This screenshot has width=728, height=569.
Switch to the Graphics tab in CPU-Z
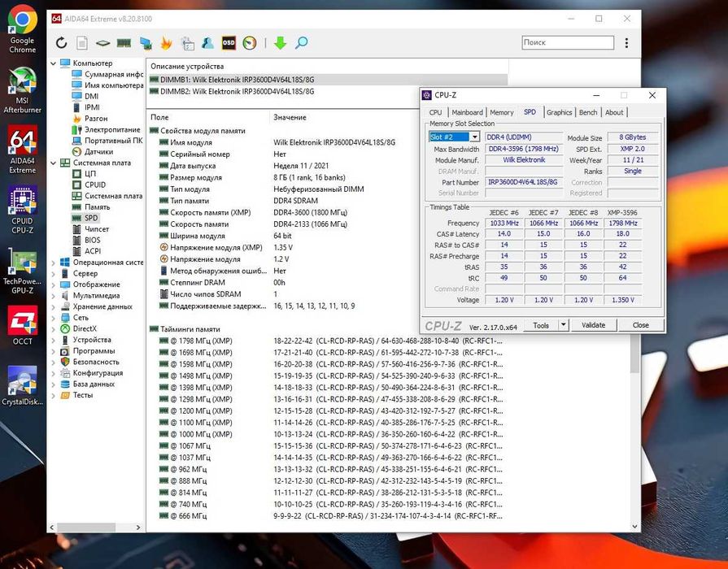(x=559, y=112)
